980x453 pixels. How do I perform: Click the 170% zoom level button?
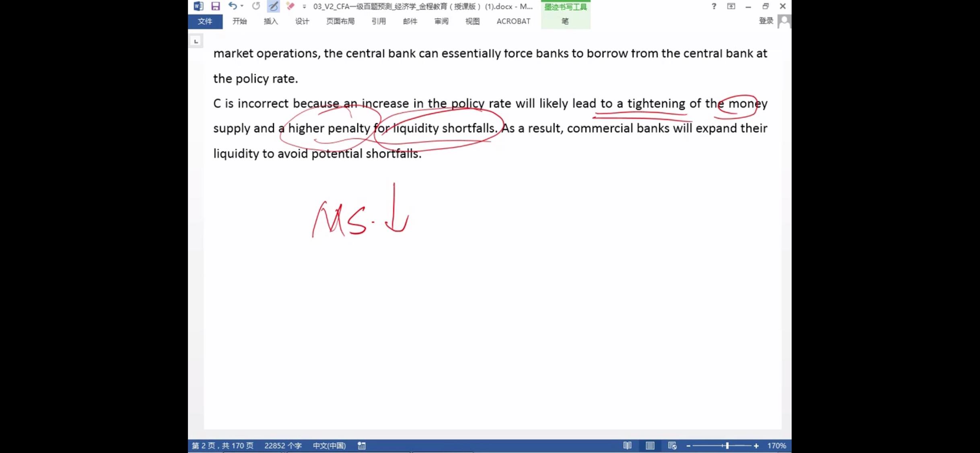776,445
